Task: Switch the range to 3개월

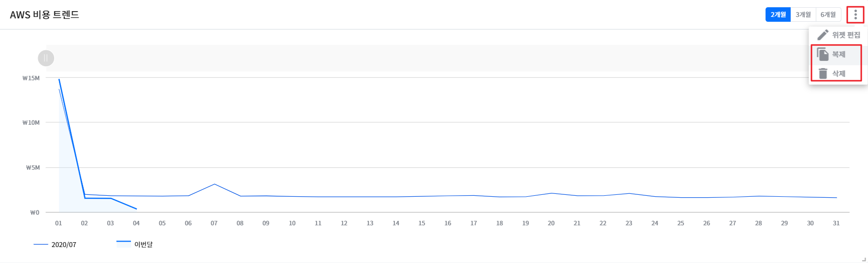Action: 803,15
